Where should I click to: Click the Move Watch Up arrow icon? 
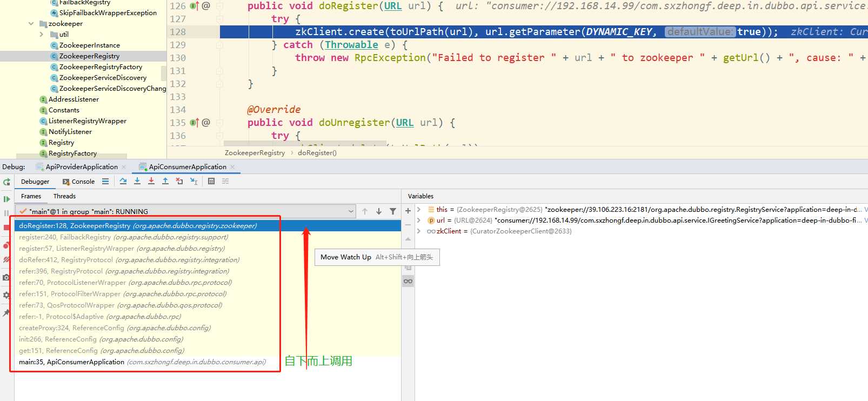point(408,239)
